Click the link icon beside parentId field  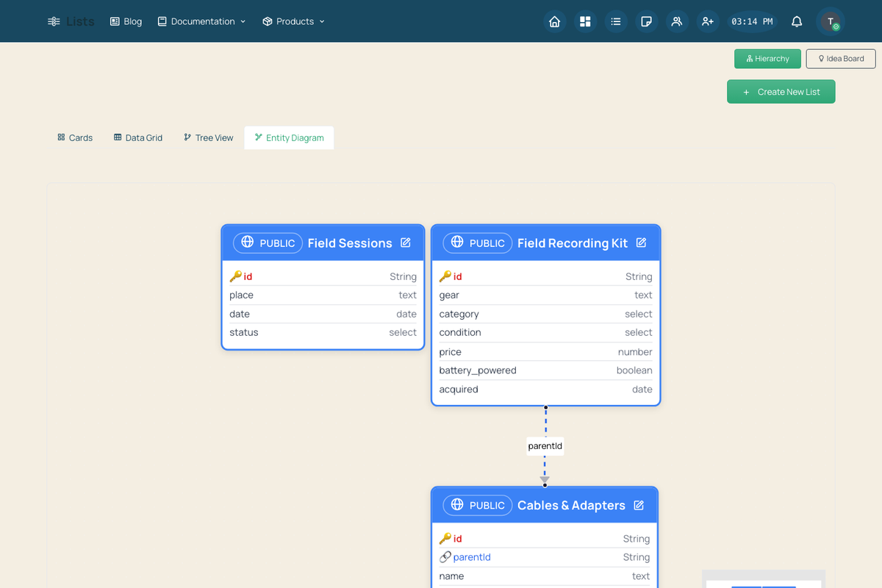[445, 557]
